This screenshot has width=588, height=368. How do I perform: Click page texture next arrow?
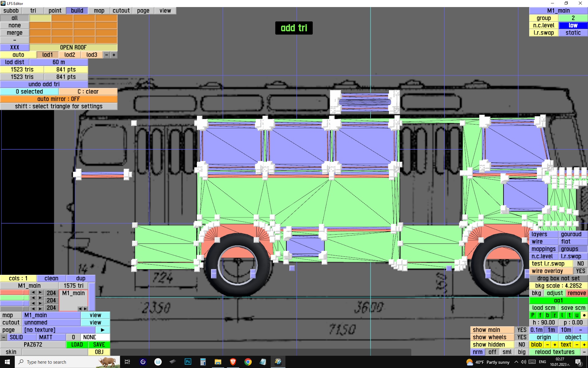(x=103, y=330)
